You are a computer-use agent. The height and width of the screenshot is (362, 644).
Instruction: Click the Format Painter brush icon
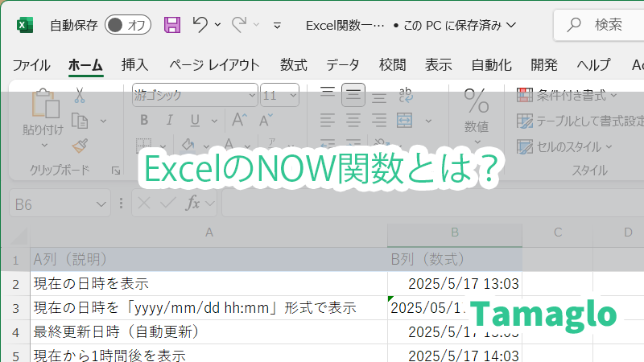pos(80,146)
